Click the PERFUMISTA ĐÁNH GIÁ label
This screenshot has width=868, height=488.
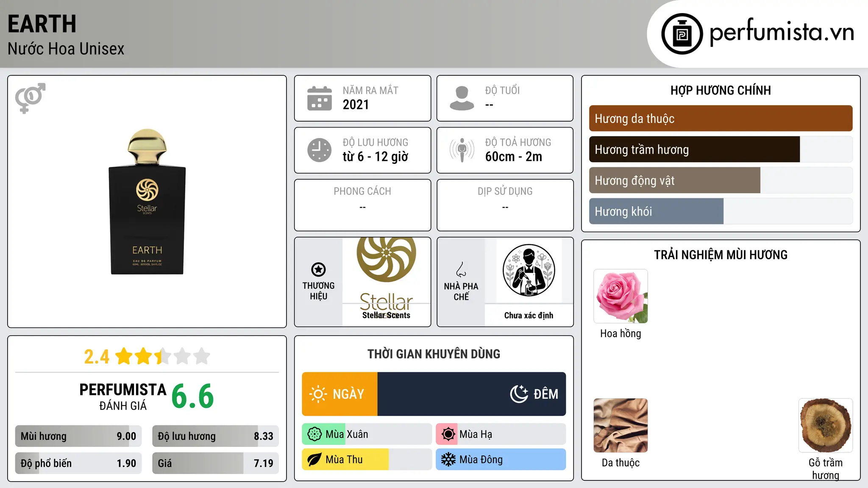[123, 396]
